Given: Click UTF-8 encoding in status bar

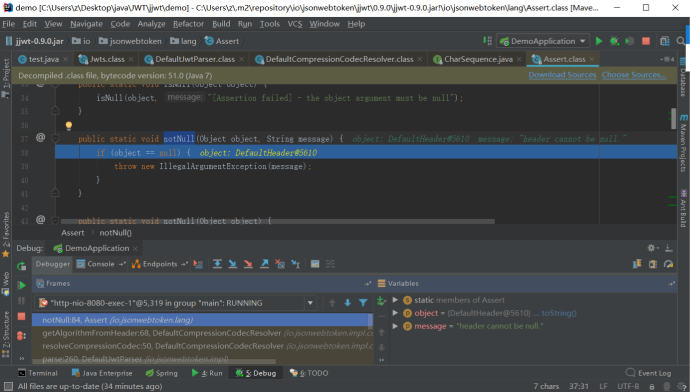Looking at the screenshot, I should coord(628,386).
